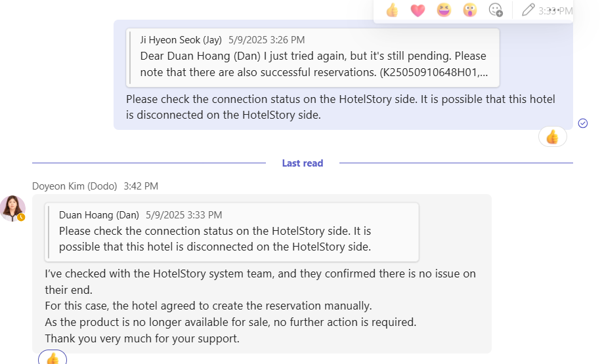
Task: React with the laughing face emoji
Action: coord(444,10)
